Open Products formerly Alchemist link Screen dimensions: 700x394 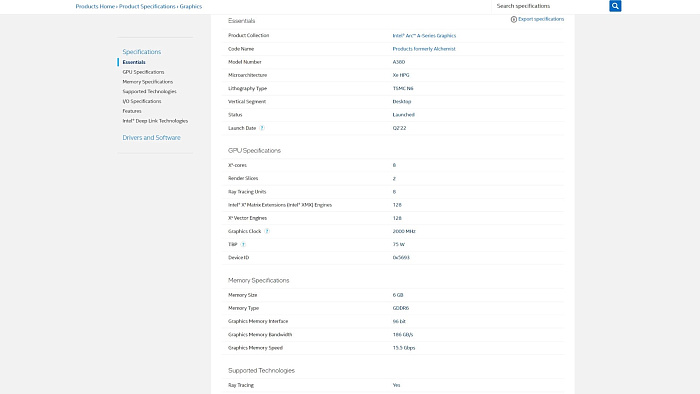point(424,49)
